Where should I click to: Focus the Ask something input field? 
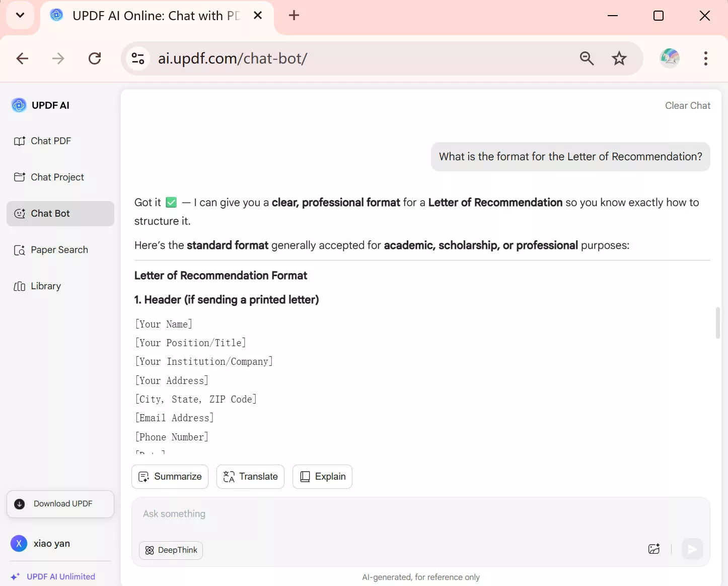pos(420,514)
